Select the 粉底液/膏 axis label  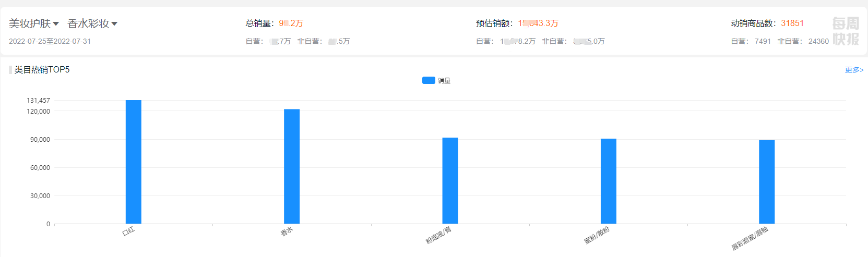438,236
